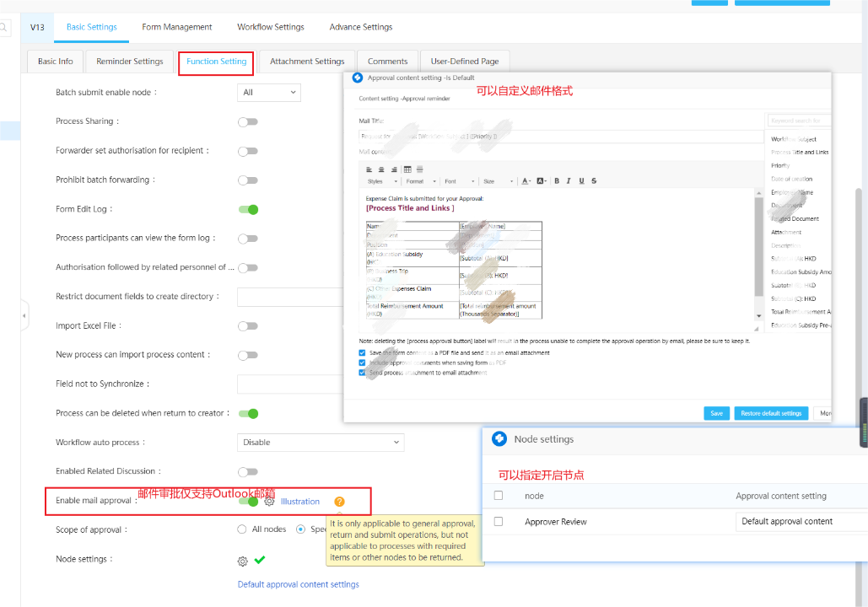Open the Workflow Settings tab
Image resolution: width=868 pixels, height=607 pixels.
pos(271,27)
